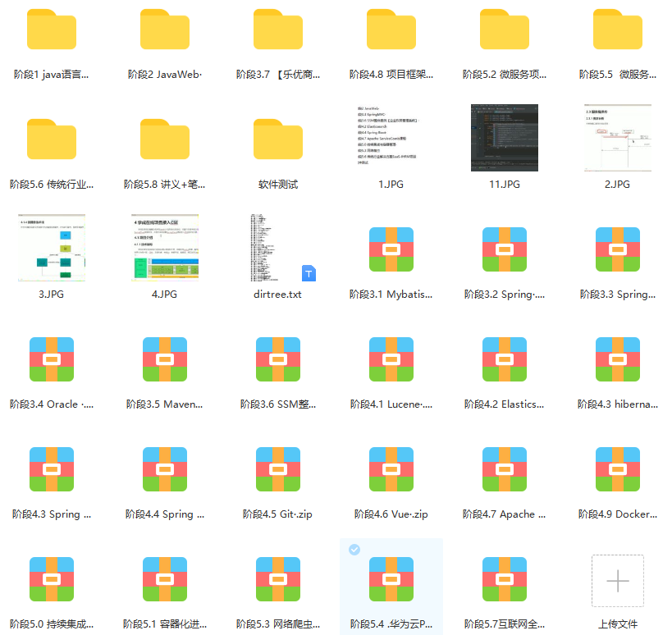Open the dirtree.txt file
Screen dimensions: 672x635
click(x=278, y=249)
